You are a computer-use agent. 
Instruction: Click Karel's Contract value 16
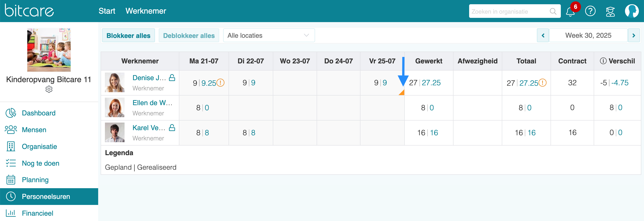572,133
